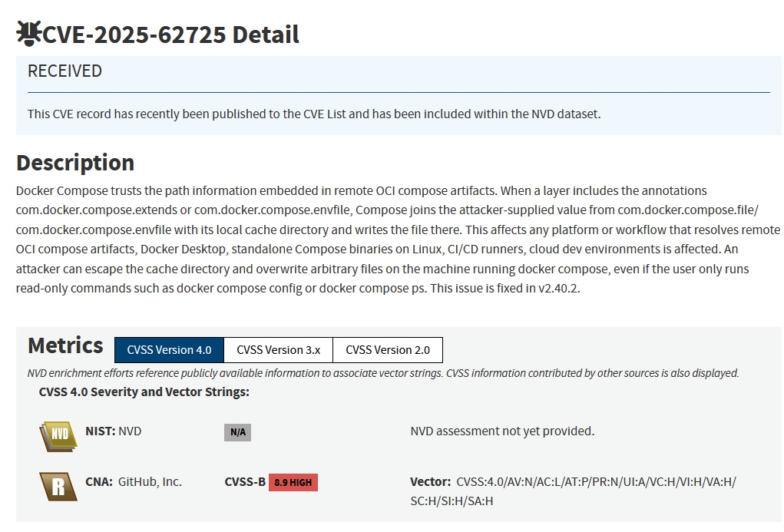This screenshot has width=784, height=532.
Task: Click the CVE-2025-62725 Detail heading
Action: coord(170,35)
